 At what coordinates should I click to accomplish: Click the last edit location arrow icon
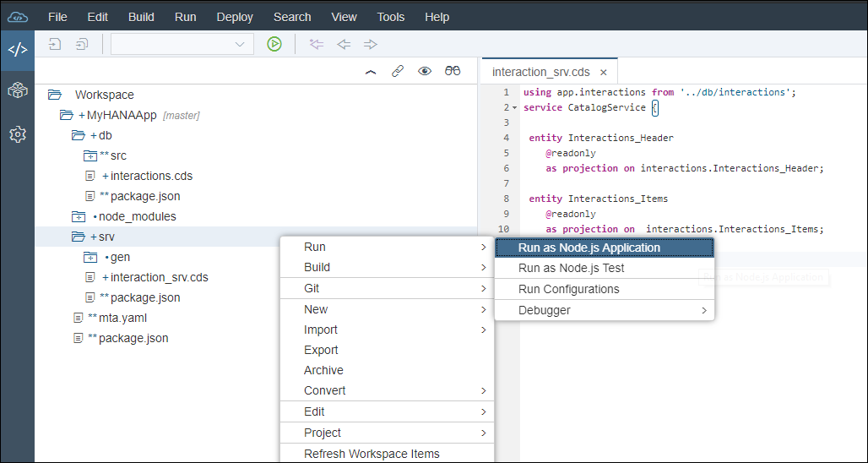(x=317, y=44)
